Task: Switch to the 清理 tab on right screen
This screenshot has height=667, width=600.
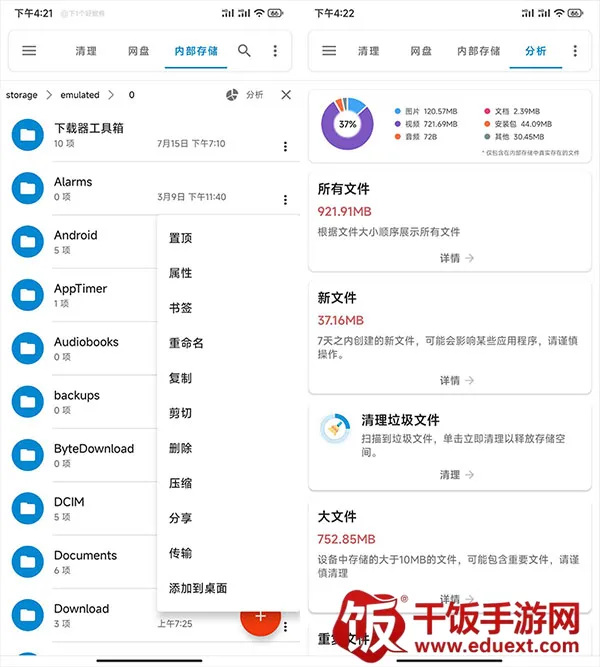Action: 368,51
